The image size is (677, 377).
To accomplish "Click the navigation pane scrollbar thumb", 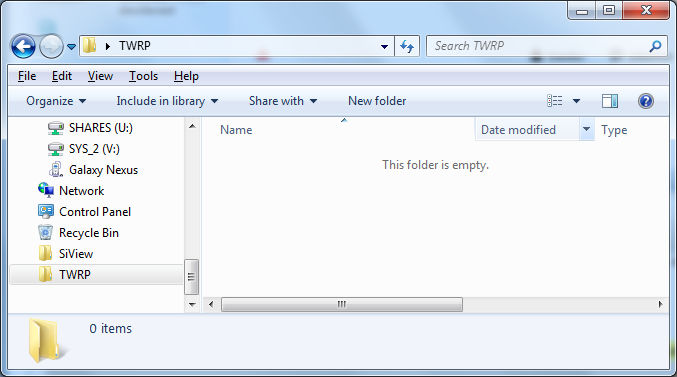I will click(x=191, y=277).
